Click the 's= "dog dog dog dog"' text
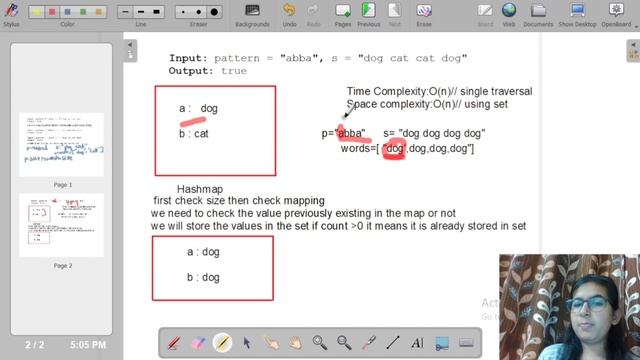 pos(434,133)
